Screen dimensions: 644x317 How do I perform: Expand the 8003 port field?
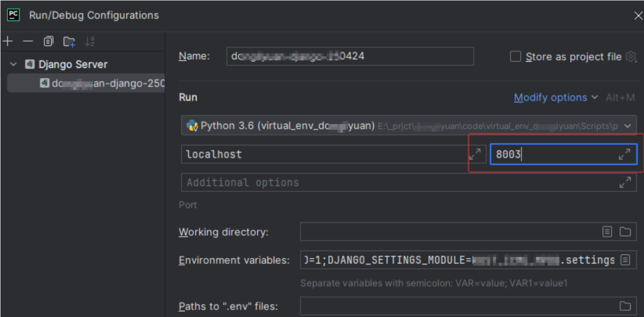[x=625, y=154]
